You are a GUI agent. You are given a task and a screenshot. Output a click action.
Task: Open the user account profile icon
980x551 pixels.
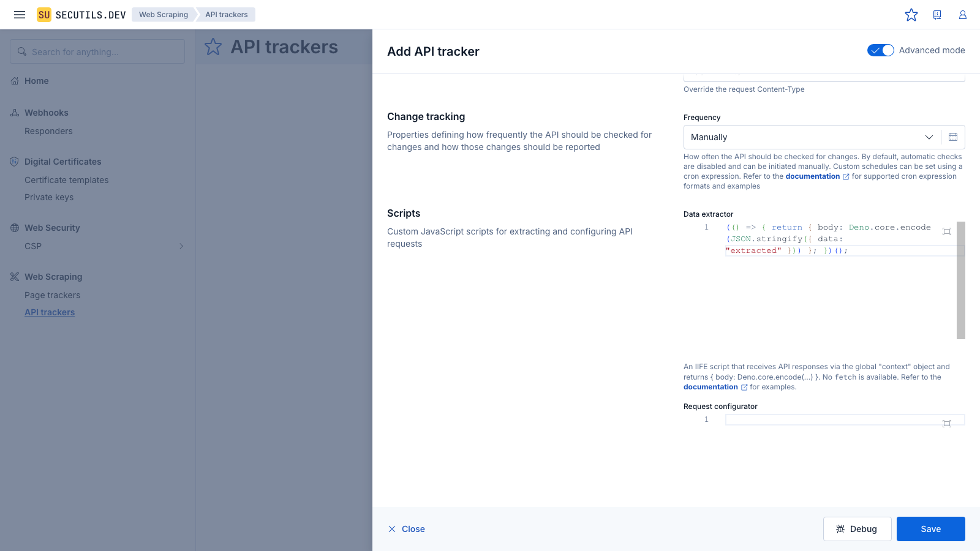point(963,15)
